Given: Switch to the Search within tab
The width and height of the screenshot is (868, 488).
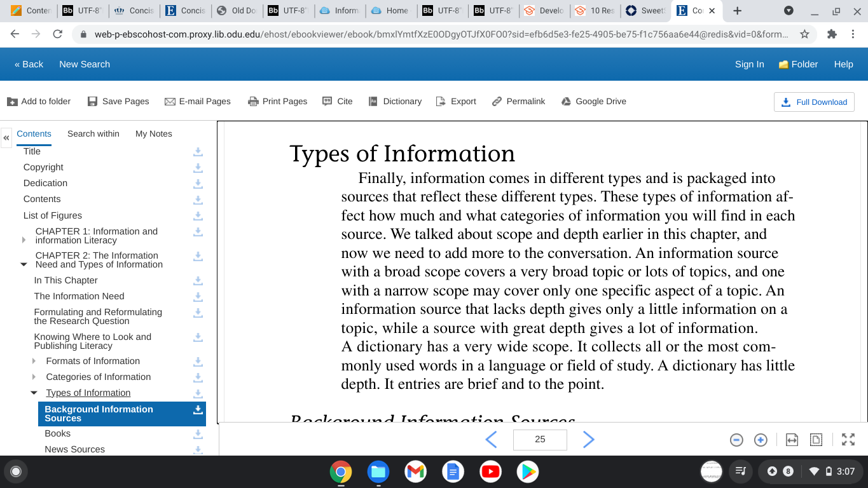Looking at the screenshot, I should tap(93, 133).
